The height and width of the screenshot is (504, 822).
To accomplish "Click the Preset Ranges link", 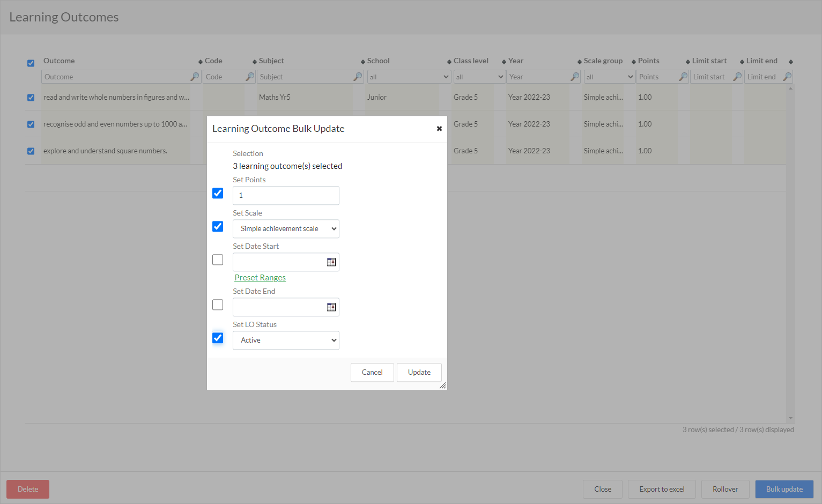I will coord(260,278).
